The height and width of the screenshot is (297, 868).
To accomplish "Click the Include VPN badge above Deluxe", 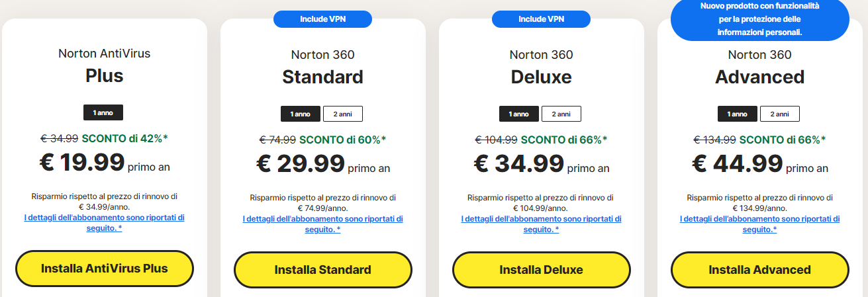I will [x=541, y=19].
